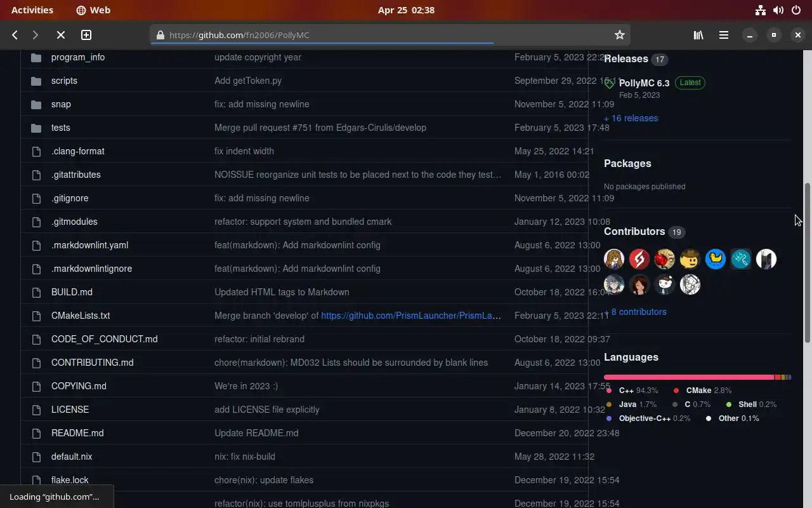Open the bookmarks library icon
This screenshot has width=812, height=508.
click(x=698, y=35)
